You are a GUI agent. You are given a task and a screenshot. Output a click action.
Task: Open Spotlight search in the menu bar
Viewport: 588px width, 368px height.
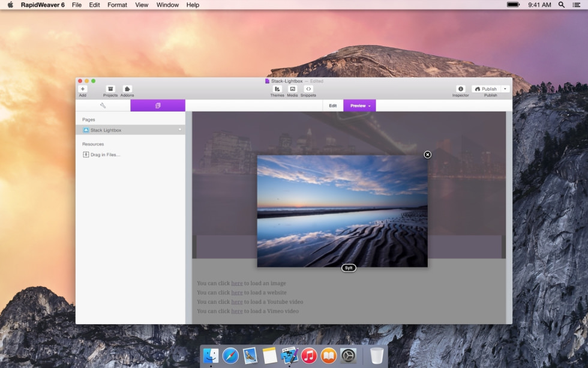562,5
